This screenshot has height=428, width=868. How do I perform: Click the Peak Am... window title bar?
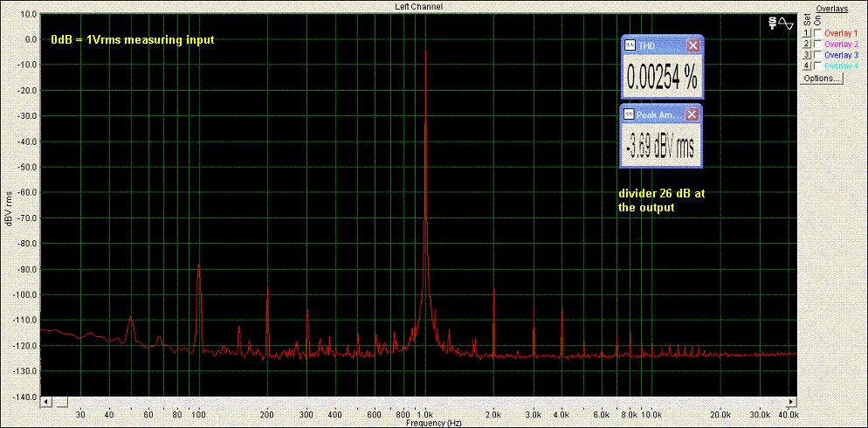pos(661,114)
